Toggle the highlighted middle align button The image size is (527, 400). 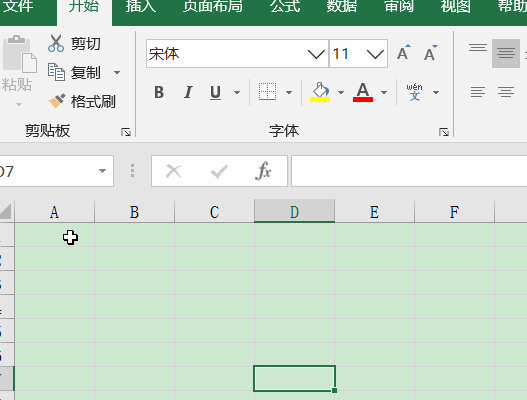tap(506, 53)
